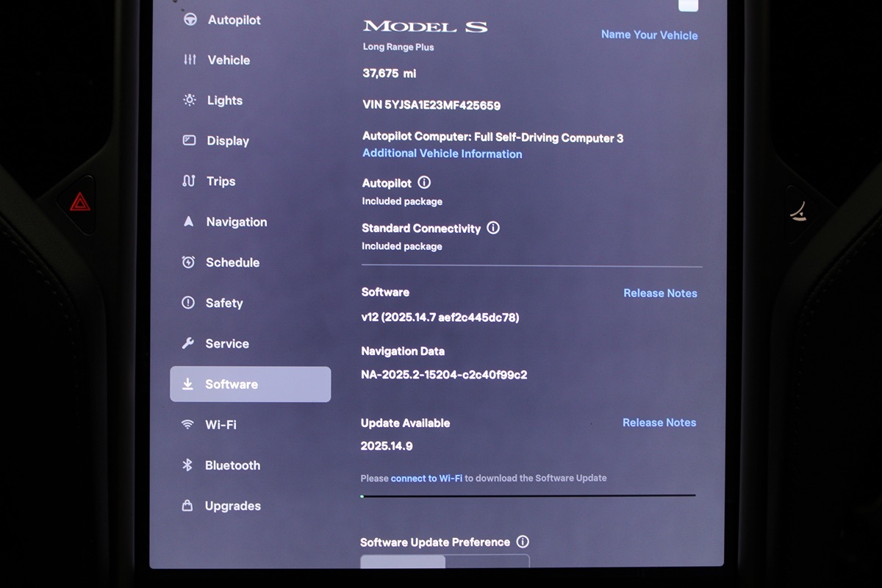Image resolution: width=882 pixels, height=588 pixels.
Task: Tap the screen icon for Display
Action: pos(190,140)
